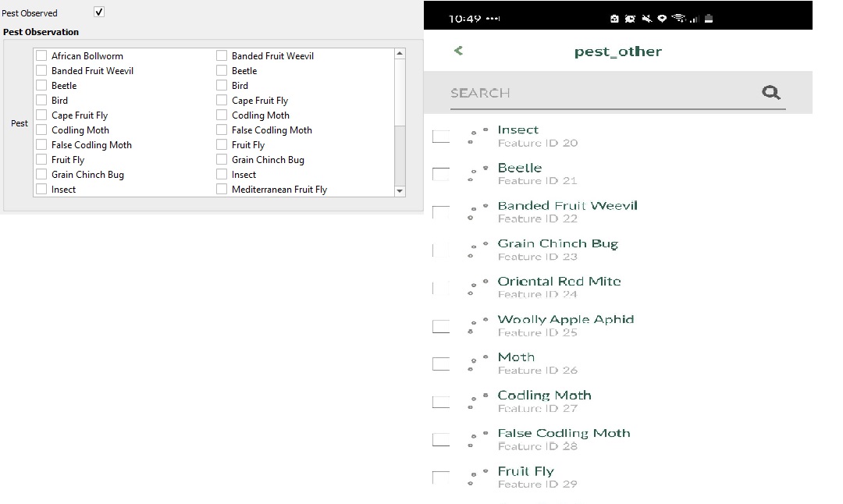843x504 pixels.
Task: Tap the back arrow in pest_other screen
Action: [x=458, y=51]
